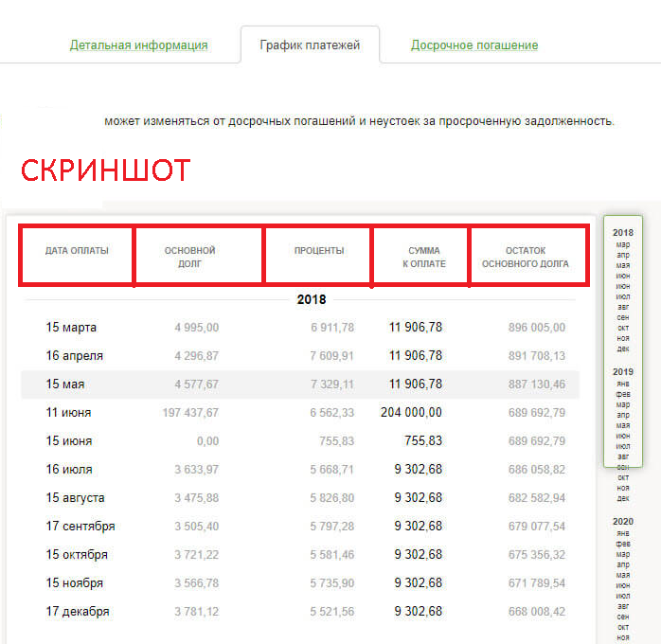Select the 15 июня payment date
The image size is (661, 644).
pos(69,440)
